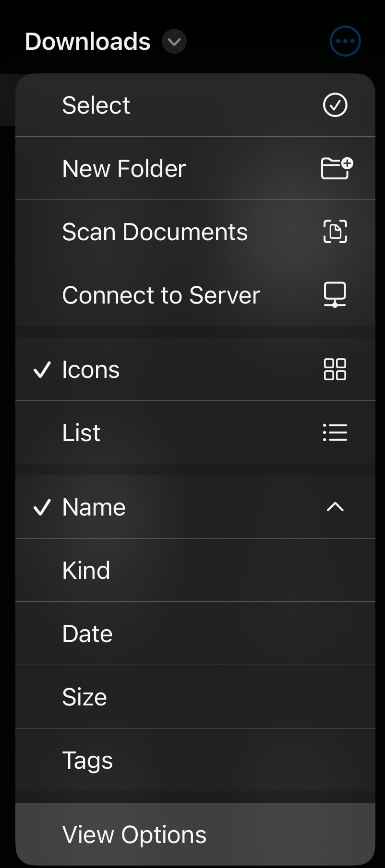This screenshot has width=385, height=868.
Task: Tap the Icons grid view icon
Action: tap(335, 369)
